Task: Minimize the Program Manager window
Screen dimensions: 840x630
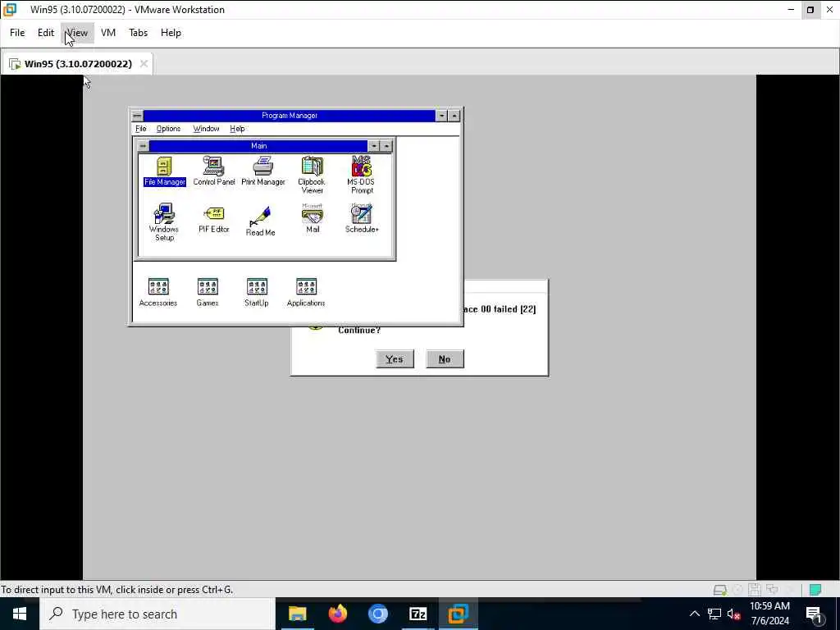Action: pyautogui.click(x=441, y=116)
